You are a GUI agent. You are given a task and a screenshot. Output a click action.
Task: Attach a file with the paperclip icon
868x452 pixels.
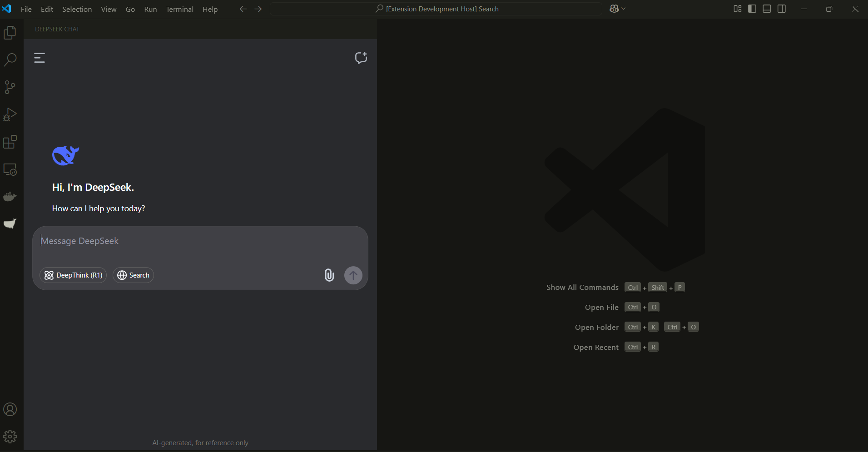pyautogui.click(x=329, y=275)
